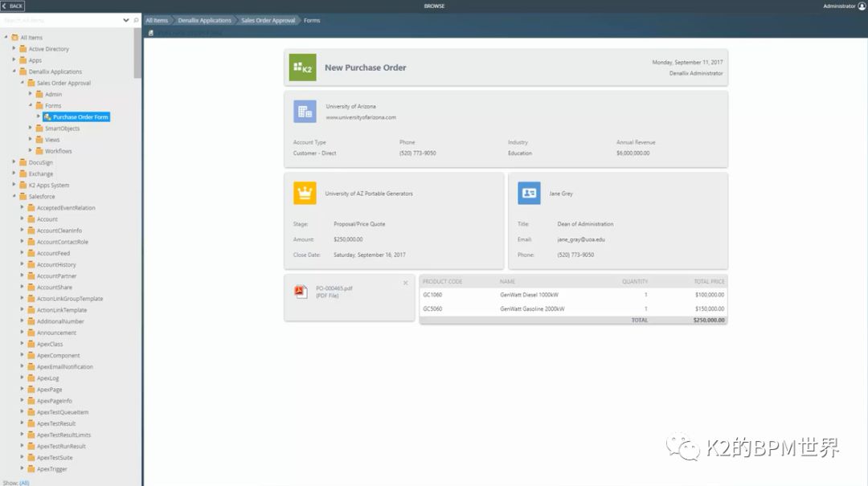Image resolution: width=868 pixels, height=486 pixels.
Task: Select ApexPageInfo tree item
Action: click(x=55, y=401)
